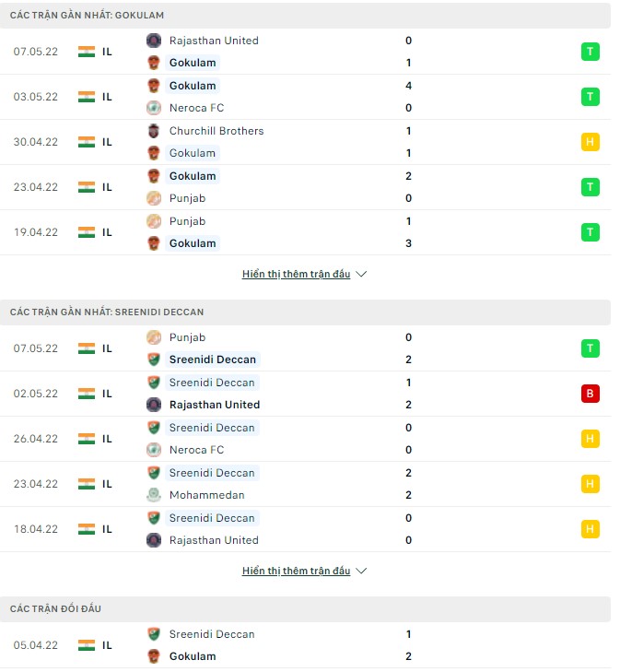Click the Churchill Brothers team logo
Screen dimensions: 620x672
(x=154, y=131)
